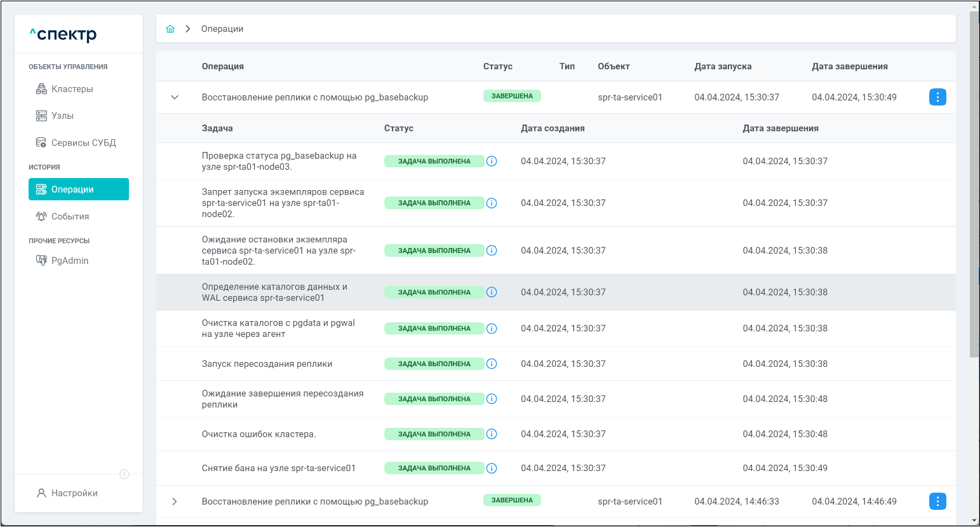Click the vertical page scrollbar thumb

click(x=974, y=184)
